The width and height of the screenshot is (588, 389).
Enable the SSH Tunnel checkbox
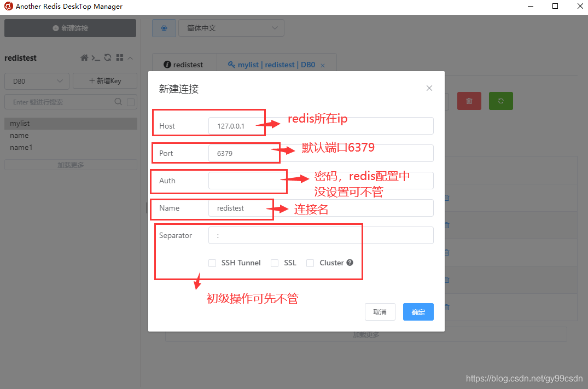click(212, 263)
